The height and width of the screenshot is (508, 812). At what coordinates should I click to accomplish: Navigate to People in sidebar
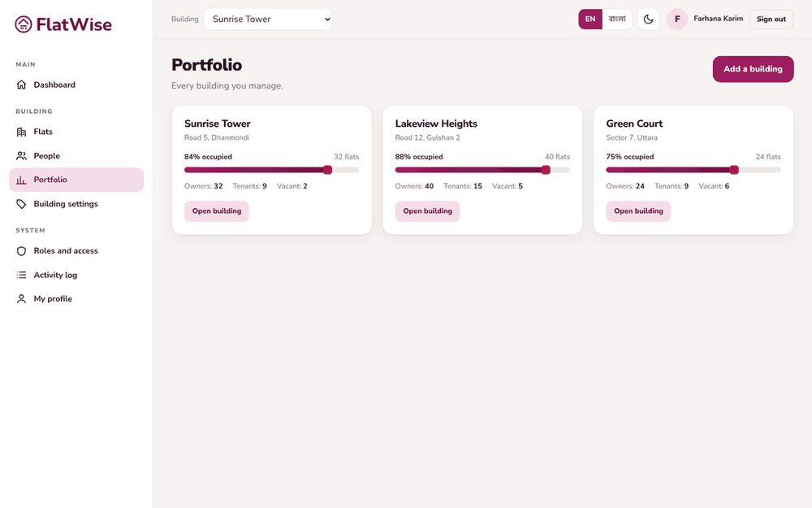tap(76, 155)
